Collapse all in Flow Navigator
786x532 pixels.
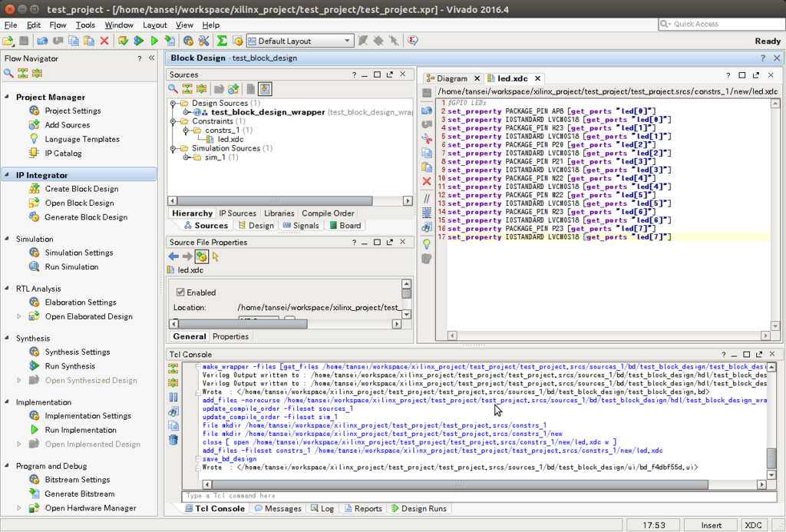(x=22, y=73)
